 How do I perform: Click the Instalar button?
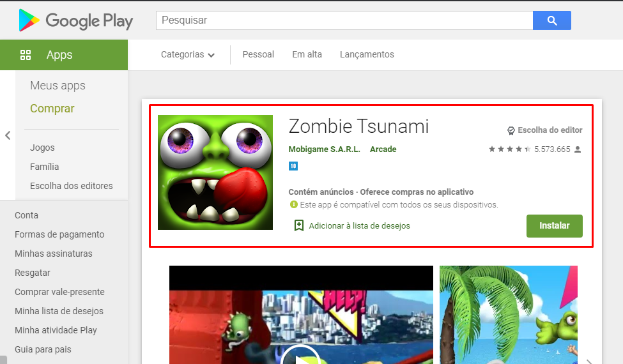(x=554, y=226)
